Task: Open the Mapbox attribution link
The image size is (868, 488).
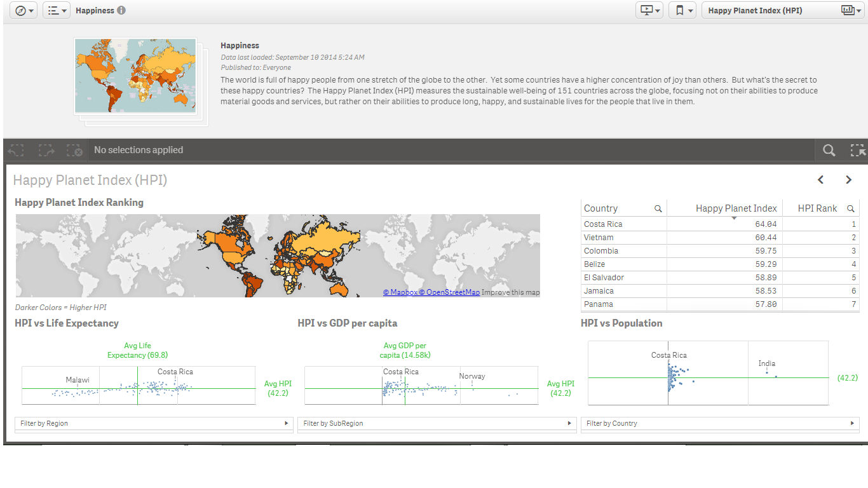Action: [400, 292]
